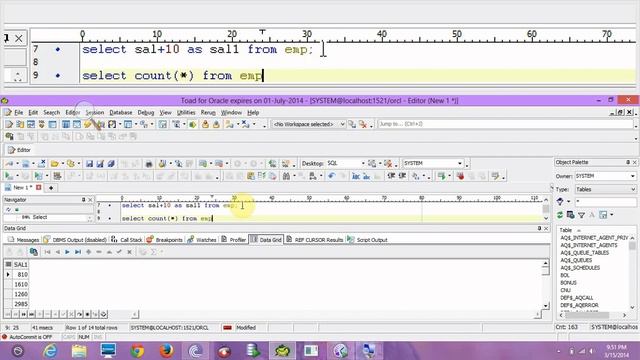The image size is (640, 360).
Task: Open the Utilities menu
Action: click(186, 112)
